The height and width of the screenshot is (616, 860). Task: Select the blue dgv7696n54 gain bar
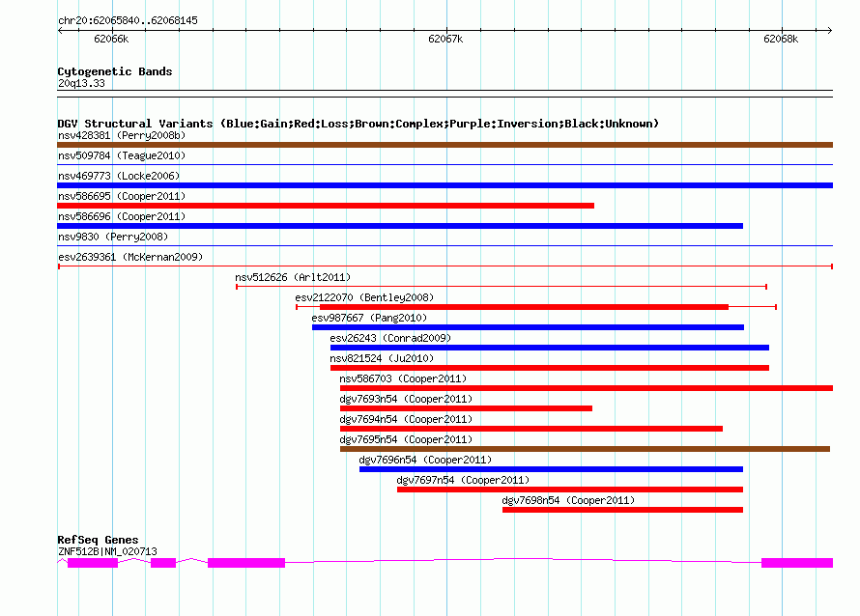[x=551, y=469]
